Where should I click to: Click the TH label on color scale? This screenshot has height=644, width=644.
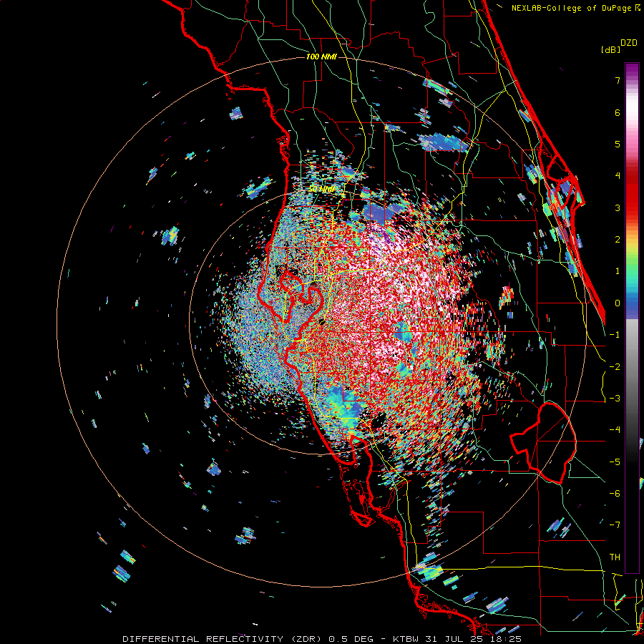(615, 557)
